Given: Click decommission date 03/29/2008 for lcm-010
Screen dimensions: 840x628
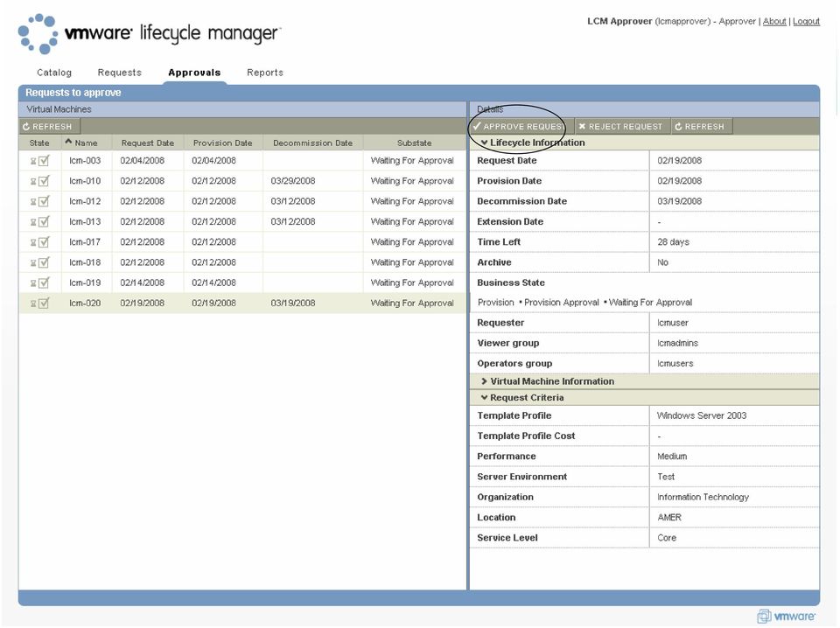Looking at the screenshot, I should tap(293, 181).
